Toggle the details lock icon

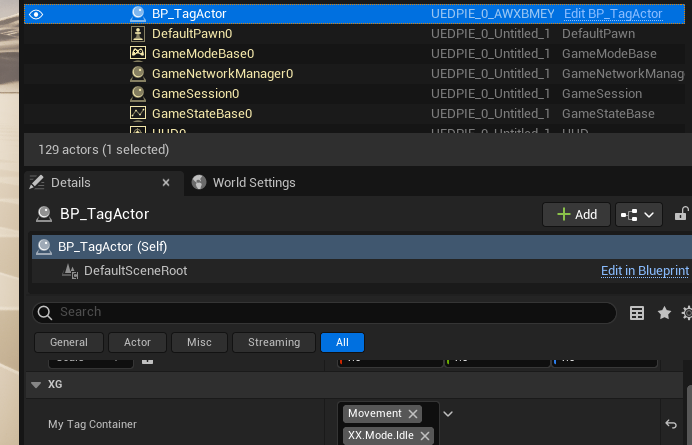(x=682, y=214)
